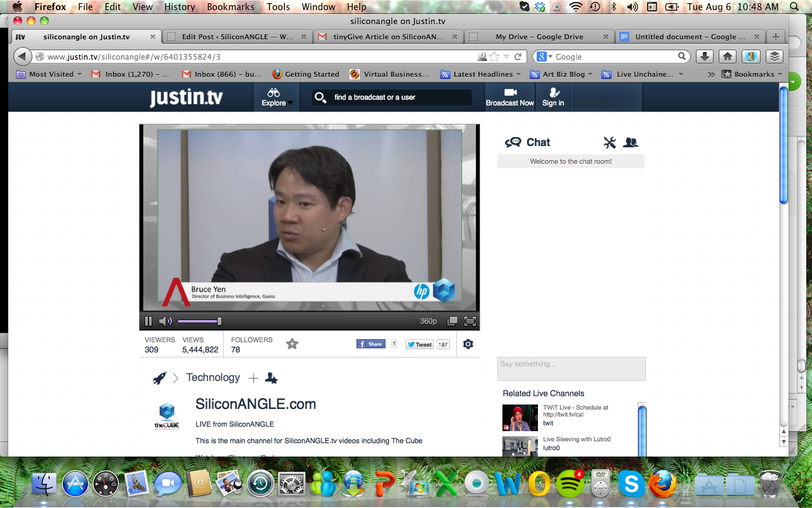Click the theCUBE channel logo
Screen dimensions: 812x508
pos(167,416)
